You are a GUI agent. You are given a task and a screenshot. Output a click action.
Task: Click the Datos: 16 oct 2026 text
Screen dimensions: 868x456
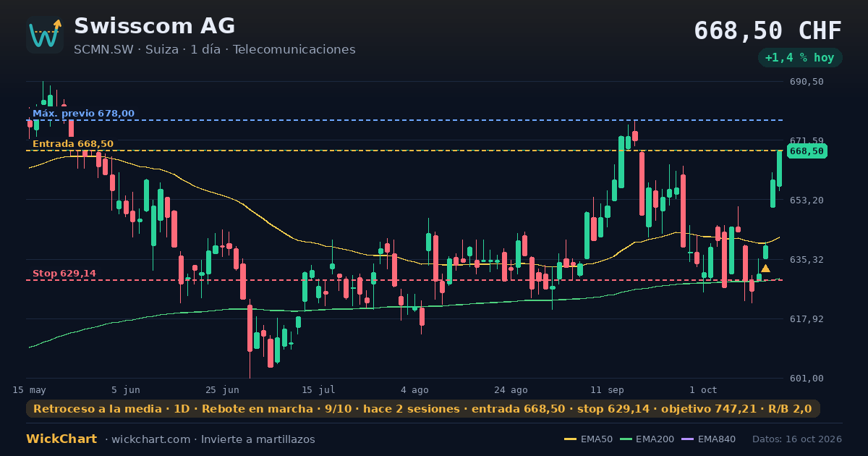pyautogui.click(x=797, y=439)
